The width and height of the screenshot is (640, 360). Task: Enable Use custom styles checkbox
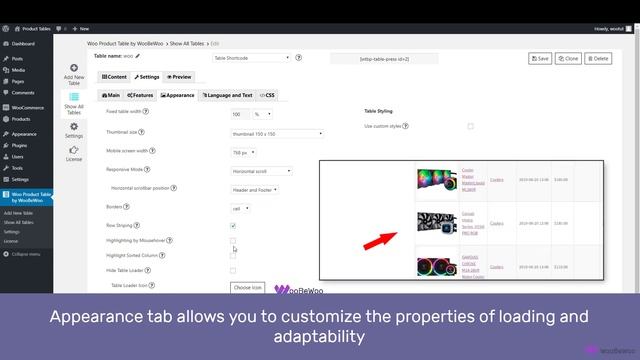point(471,126)
